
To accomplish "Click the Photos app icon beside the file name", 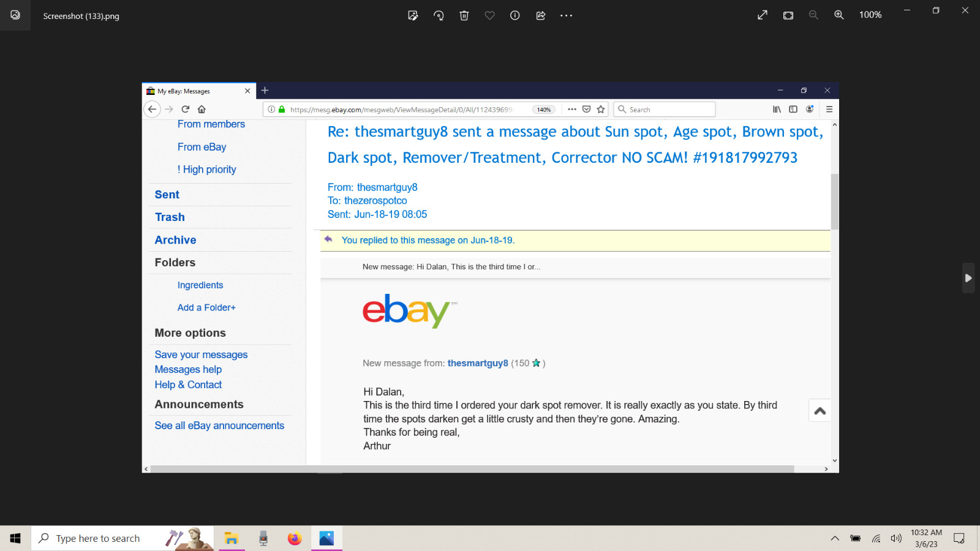I will click(x=15, y=15).
